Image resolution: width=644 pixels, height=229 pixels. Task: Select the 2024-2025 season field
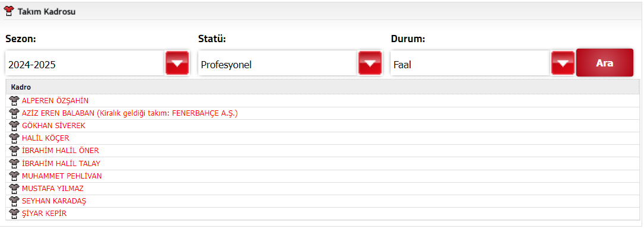(85, 64)
